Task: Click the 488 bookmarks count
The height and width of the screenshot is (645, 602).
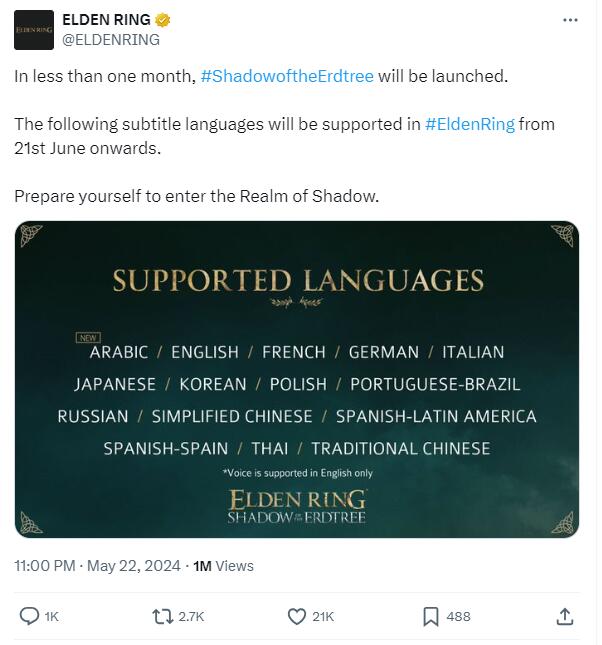Action: pyautogui.click(x=458, y=617)
